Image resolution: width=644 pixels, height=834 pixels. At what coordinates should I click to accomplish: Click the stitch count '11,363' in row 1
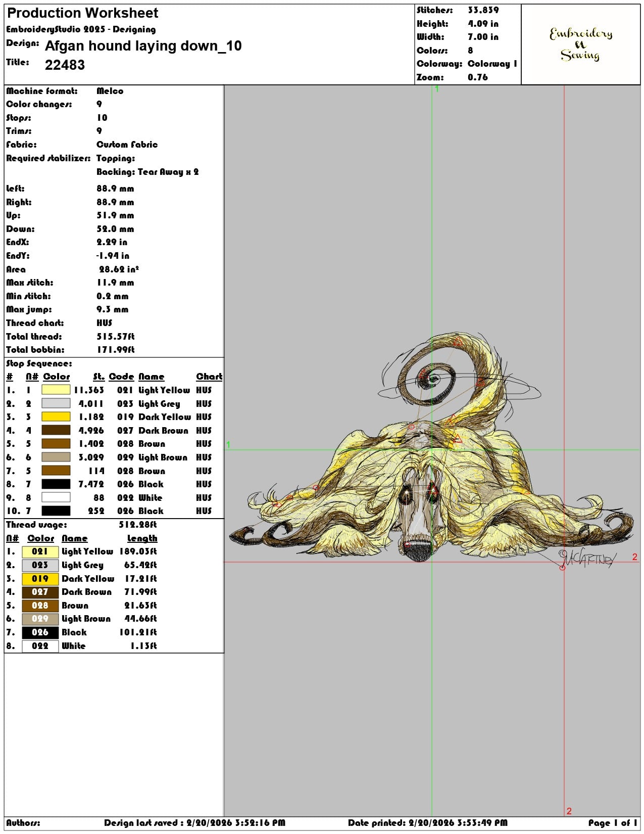[89, 390]
